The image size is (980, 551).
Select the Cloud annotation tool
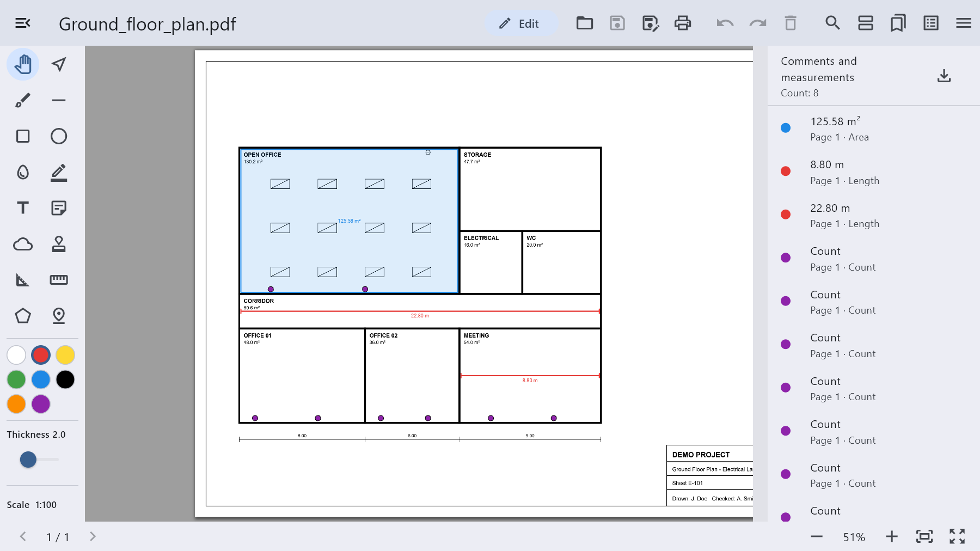tap(23, 244)
